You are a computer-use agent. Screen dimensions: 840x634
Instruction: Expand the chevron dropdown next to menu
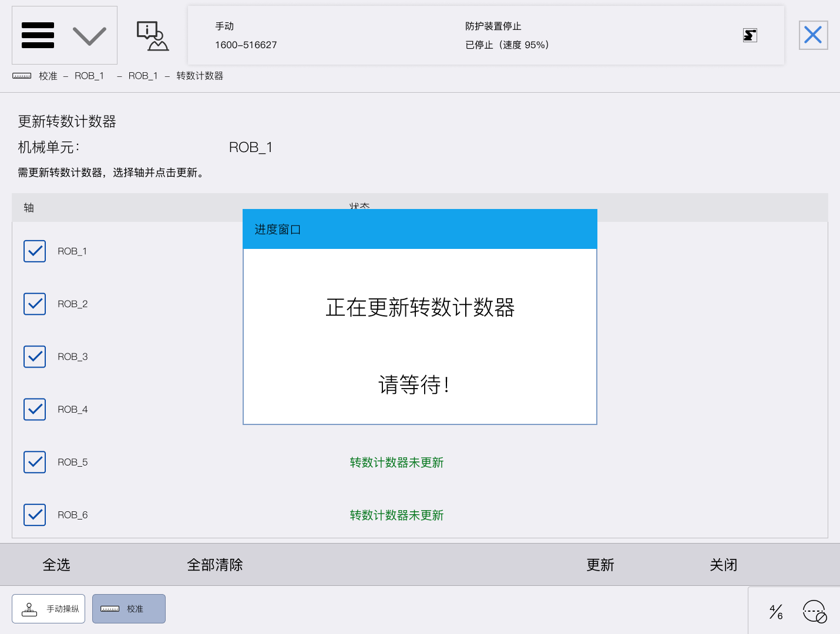click(x=89, y=36)
